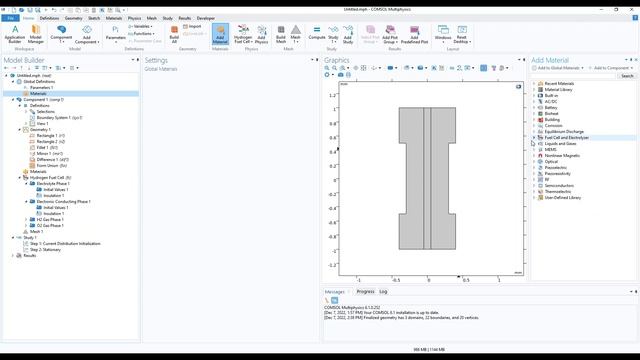Open Add to Component dropdown
This screenshot has width=640, height=360.
tap(611, 68)
